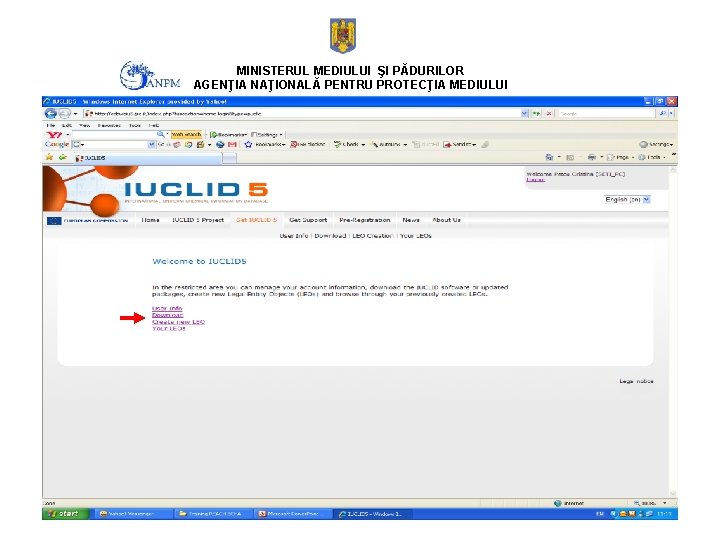Click User Info in the submenu bar
The image size is (720, 540).
coord(294,236)
